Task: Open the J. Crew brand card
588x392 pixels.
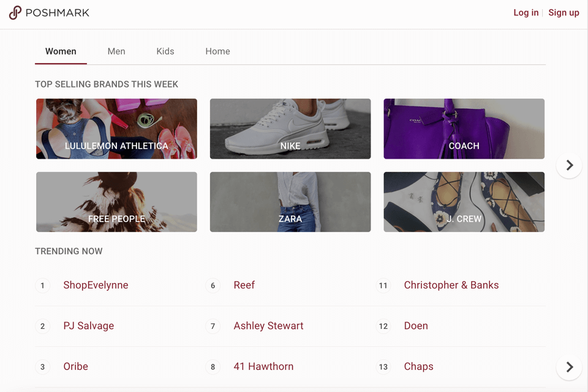Action: point(464,202)
